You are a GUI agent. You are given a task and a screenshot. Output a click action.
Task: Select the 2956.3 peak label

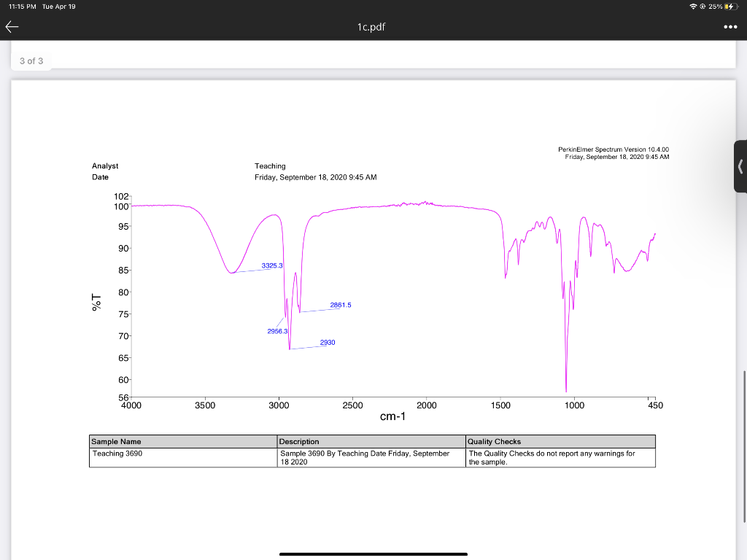click(277, 331)
